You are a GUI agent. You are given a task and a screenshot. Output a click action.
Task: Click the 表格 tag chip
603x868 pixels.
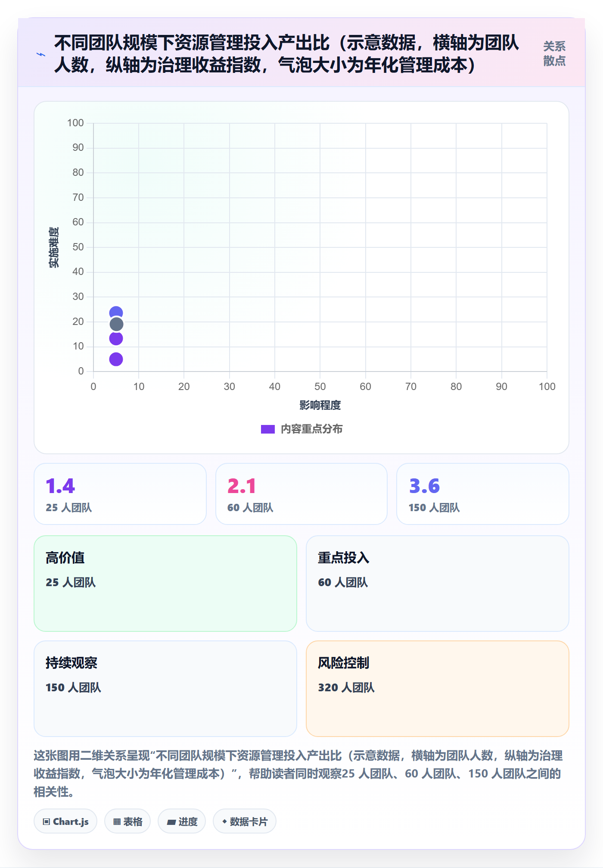point(127,821)
